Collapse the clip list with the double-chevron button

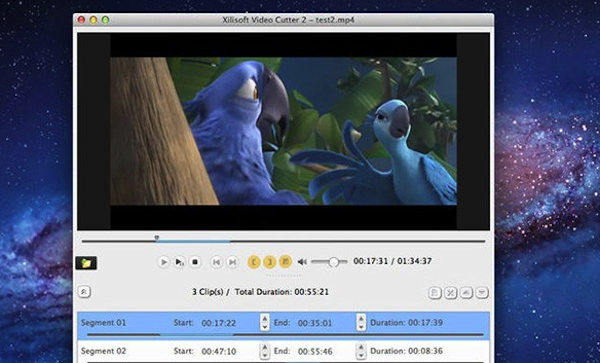tap(84, 292)
